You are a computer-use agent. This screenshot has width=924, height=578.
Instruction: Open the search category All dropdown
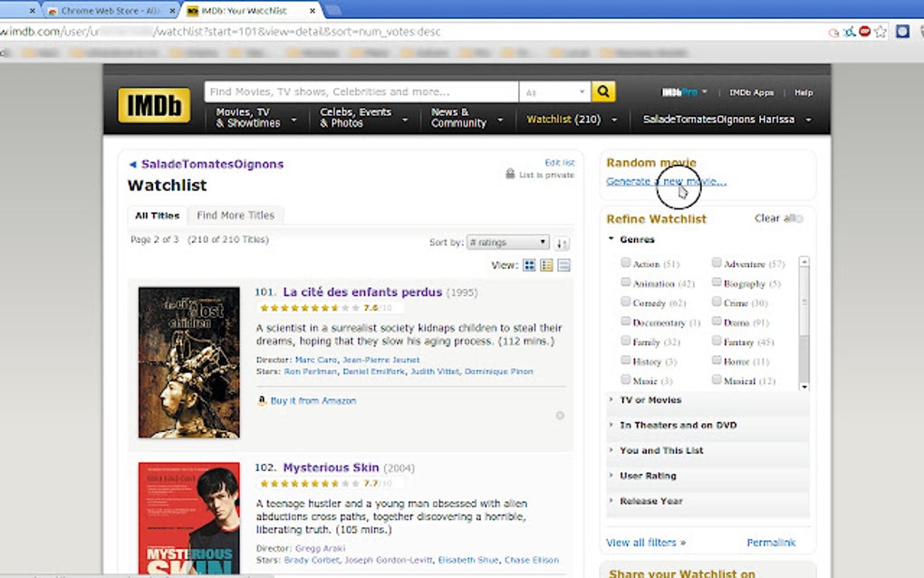554,92
